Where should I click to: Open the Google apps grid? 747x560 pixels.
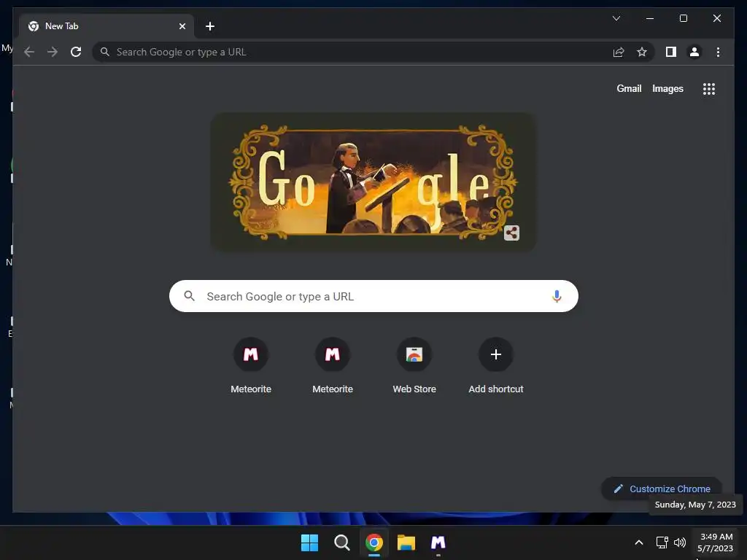(x=709, y=89)
